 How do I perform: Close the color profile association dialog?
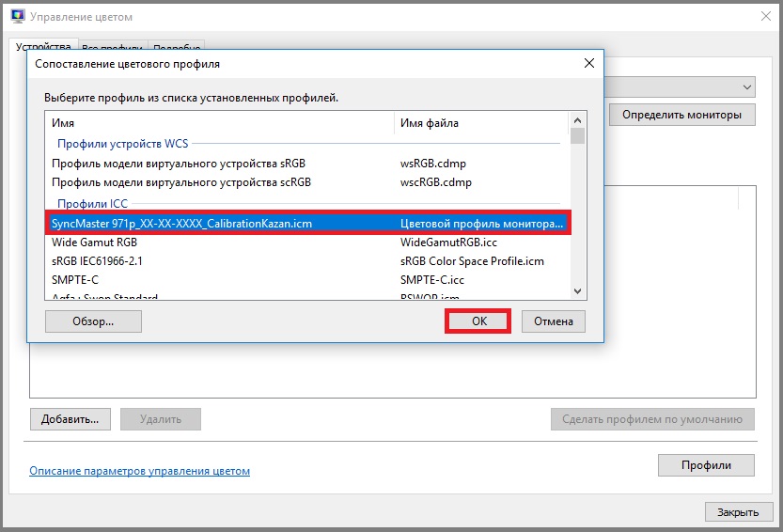point(589,63)
